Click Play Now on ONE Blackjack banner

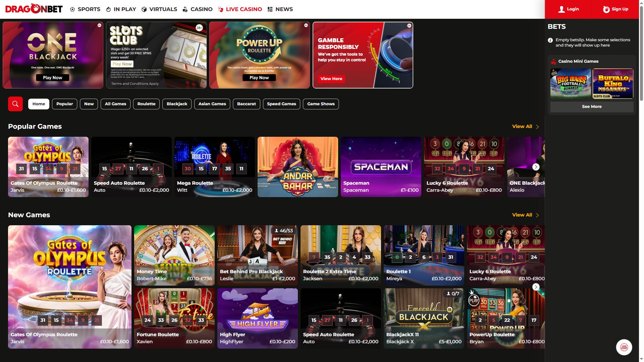[x=53, y=78]
